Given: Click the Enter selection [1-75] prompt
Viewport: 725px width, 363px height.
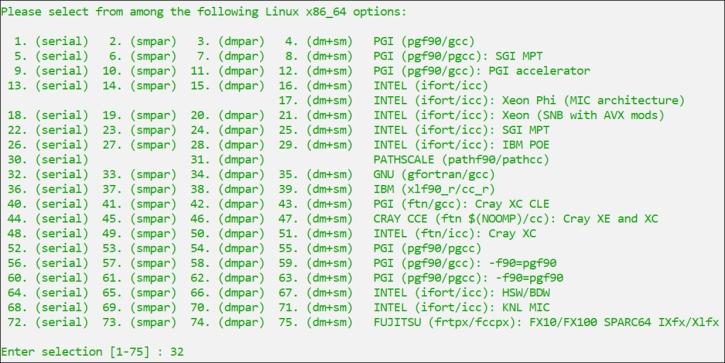Looking at the screenshot, I should point(75,352).
